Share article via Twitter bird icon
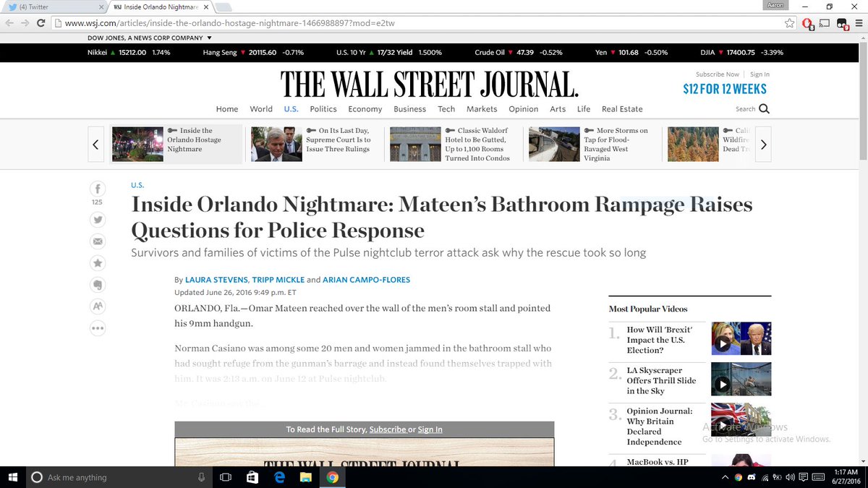This screenshot has height=488, width=868. (x=97, y=220)
